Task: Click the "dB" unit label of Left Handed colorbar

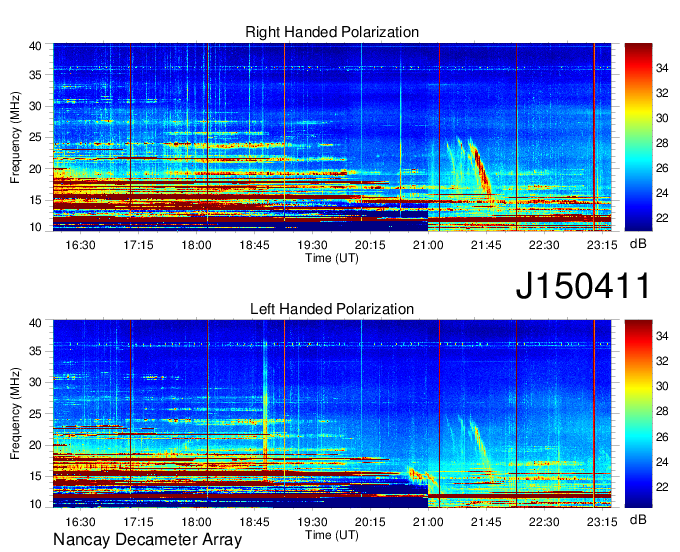Action: coord(638,519)
